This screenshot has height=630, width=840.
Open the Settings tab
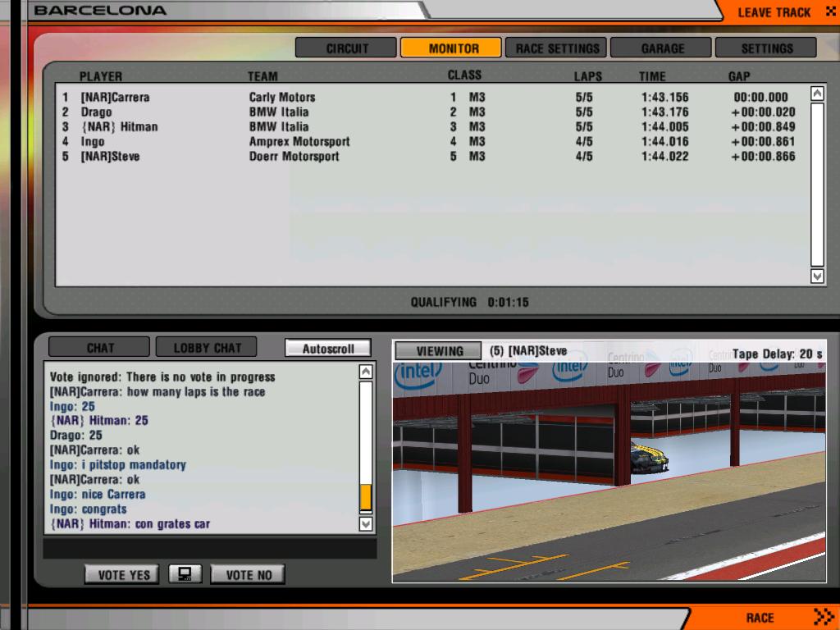766,48
